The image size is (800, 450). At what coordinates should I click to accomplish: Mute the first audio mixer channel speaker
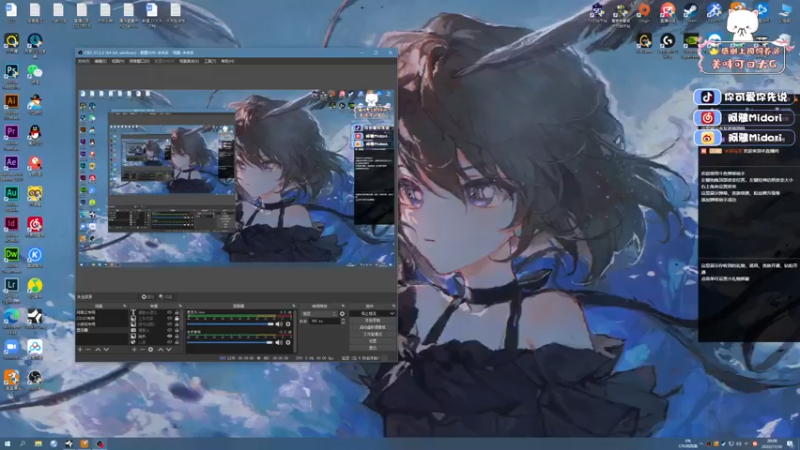(279, 324)
